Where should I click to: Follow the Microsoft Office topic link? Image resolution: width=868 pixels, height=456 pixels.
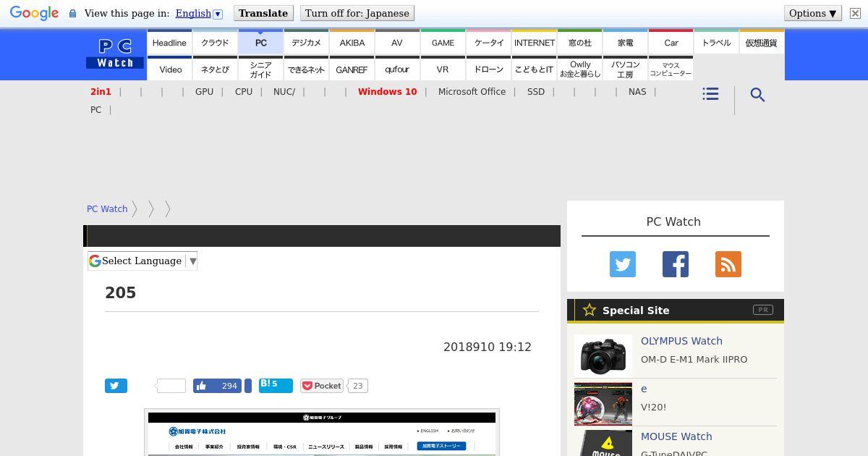[x=472, y=92]
